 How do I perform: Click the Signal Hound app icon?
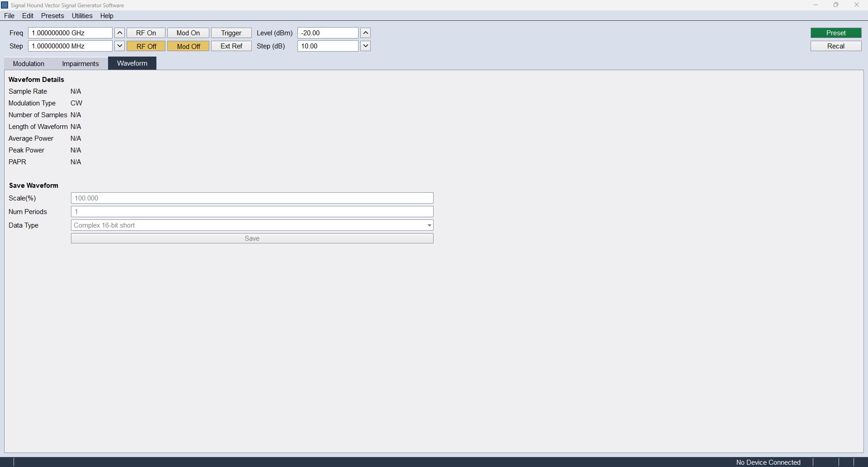(x=5, y=5)
